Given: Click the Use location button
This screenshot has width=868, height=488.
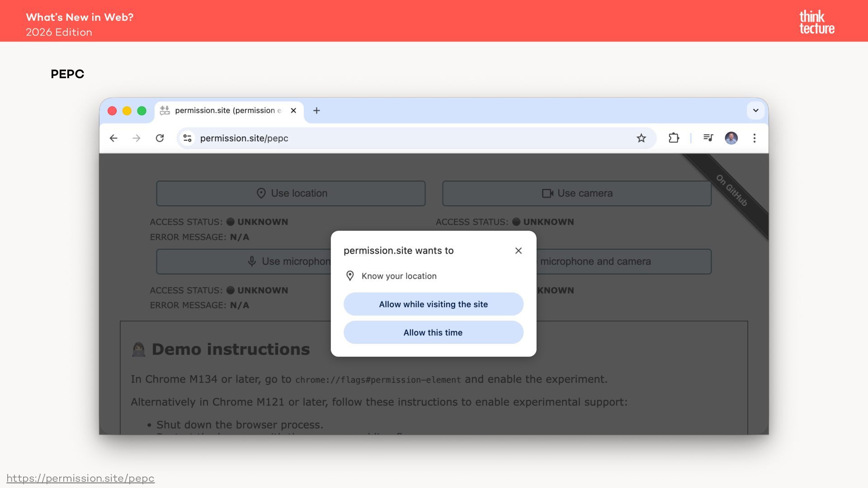Looking at the screenshot, I should tap(291, 193).
